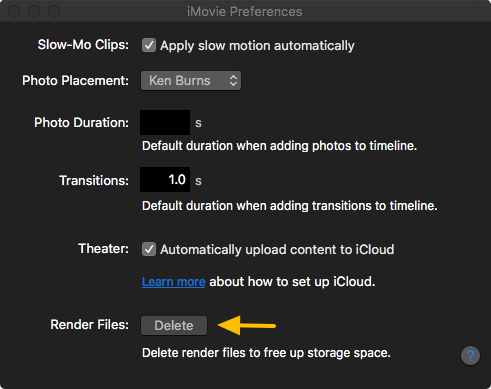Minimize the iMovie Preferences window
This screenshot has height=389, width=491.
[34, 11]
